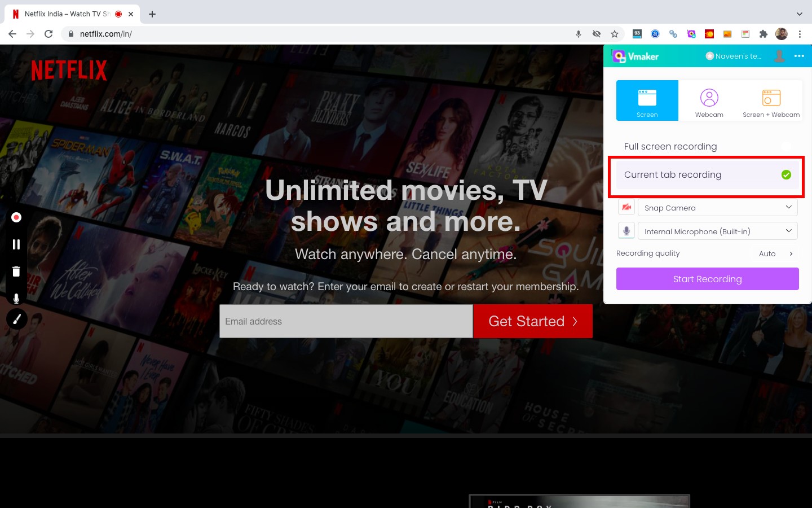Click the record button in the floating toolbar
812x508 pixels.
[x=16, y=217]
